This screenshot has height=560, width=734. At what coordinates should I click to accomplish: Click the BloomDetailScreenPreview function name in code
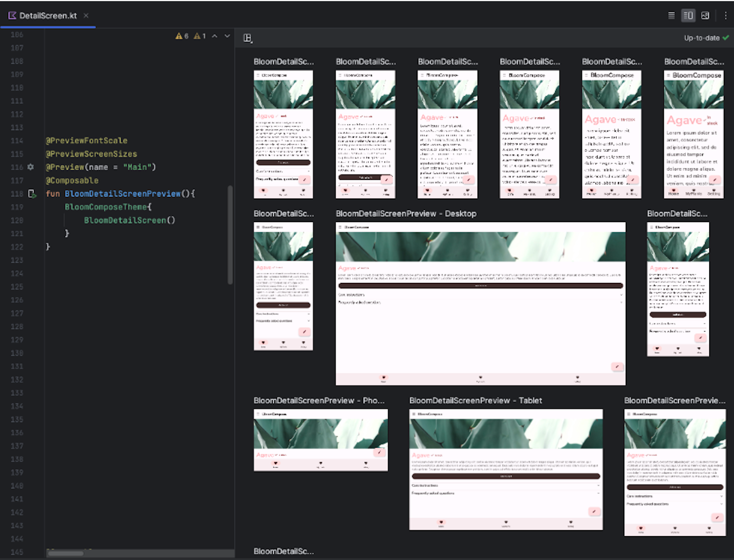pyautogui.click(x=122, y=194)
